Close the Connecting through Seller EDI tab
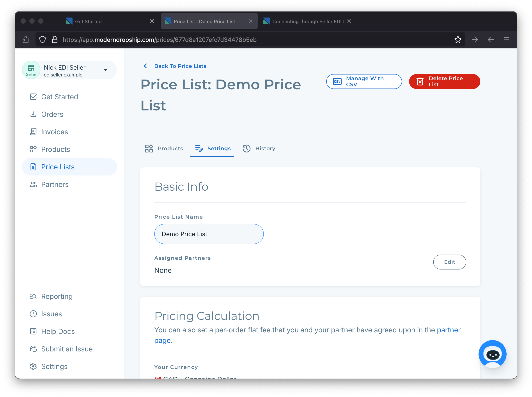Viewport: 532px width, 397px height. click(349, 21)
